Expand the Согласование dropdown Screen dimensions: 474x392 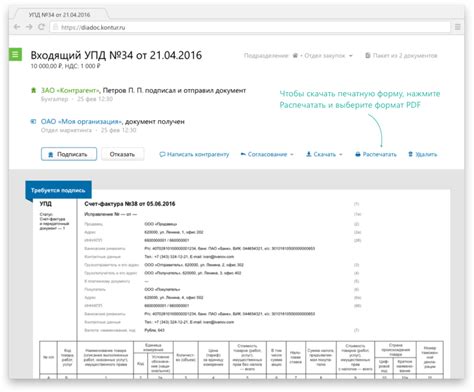point(267,154)
